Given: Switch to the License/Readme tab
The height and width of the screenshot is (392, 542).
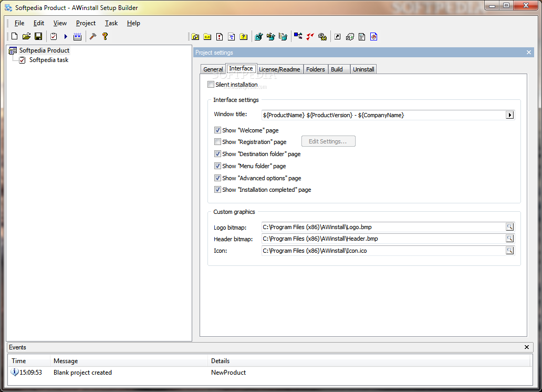Looking at the screenshot, I should (279, 69).
